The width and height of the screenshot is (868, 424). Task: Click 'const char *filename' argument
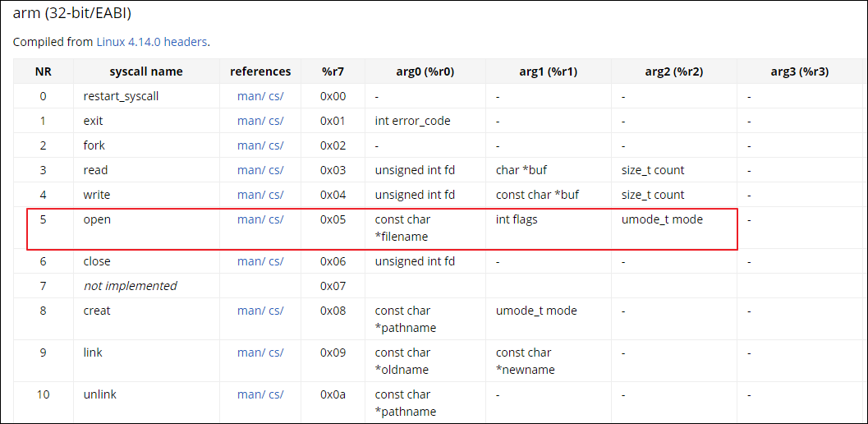click(403, 228)
